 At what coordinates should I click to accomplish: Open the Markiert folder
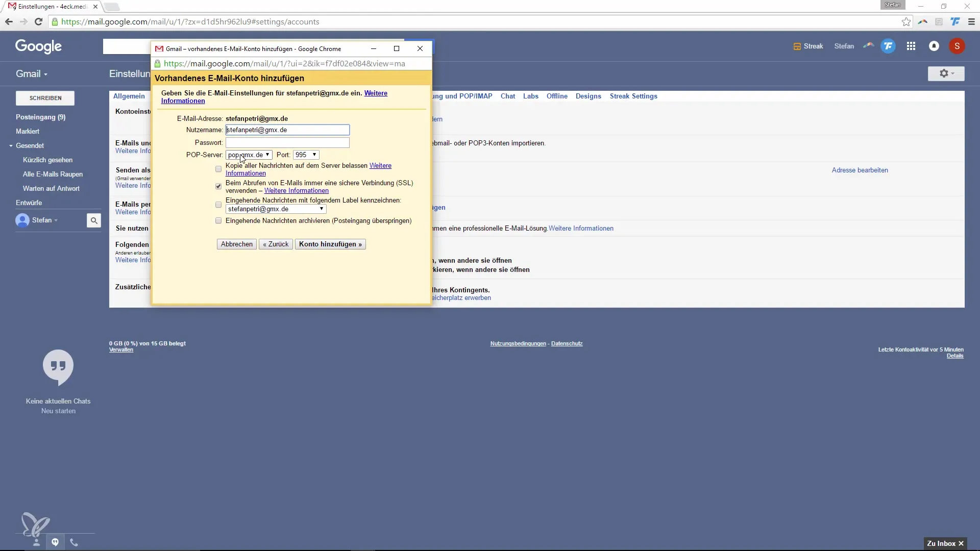pyautogui.click(x=28, y=132)
